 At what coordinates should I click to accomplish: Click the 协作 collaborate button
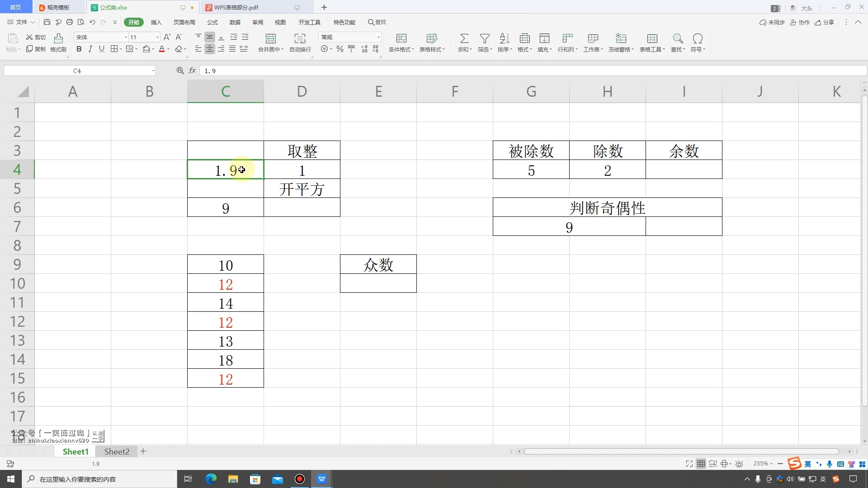pyautogui.click(x=800, y=22)
